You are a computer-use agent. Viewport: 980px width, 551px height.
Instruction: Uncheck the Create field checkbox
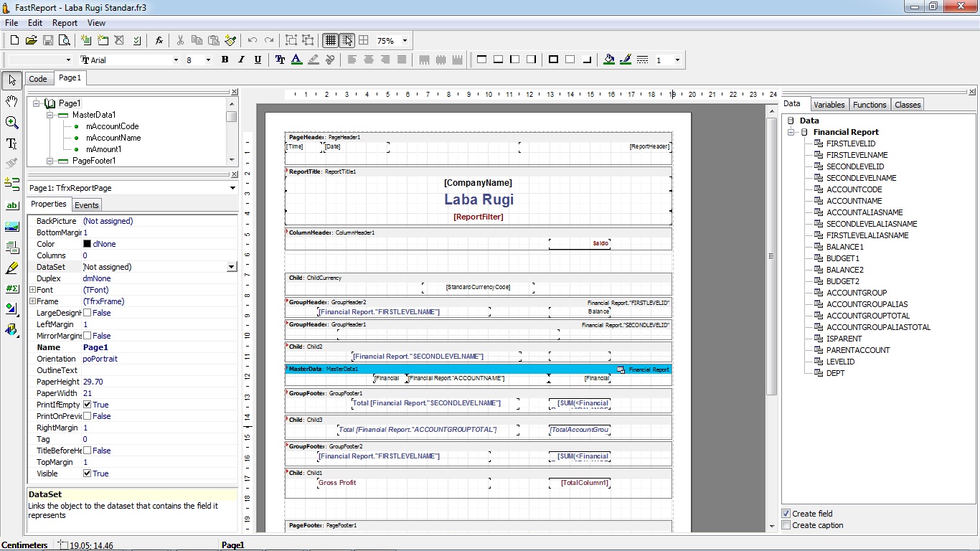[786, 514]
